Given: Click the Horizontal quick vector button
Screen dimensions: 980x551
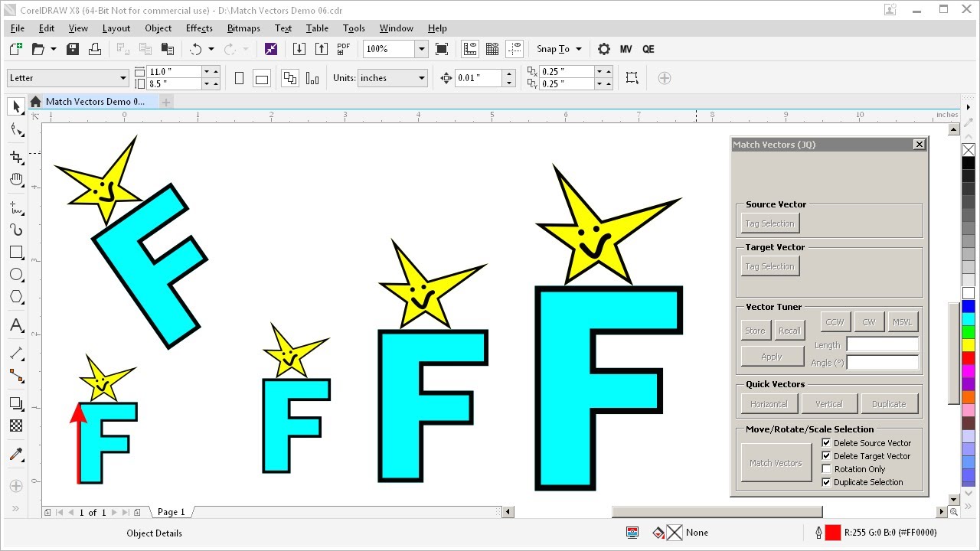Looking at the screenshot, I should (x=769, y=404).
